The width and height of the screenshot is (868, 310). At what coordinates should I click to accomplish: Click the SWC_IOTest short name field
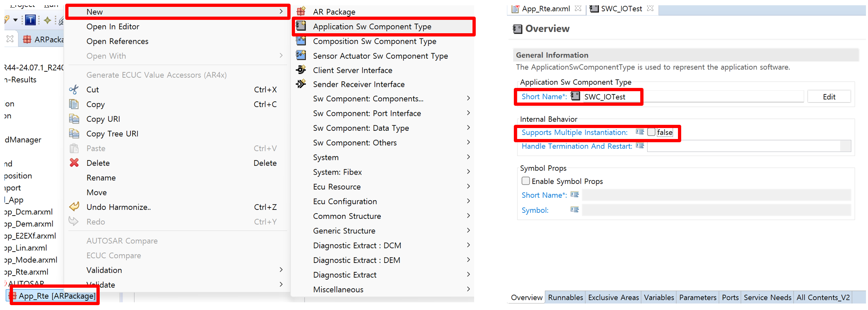click(693, 96)
